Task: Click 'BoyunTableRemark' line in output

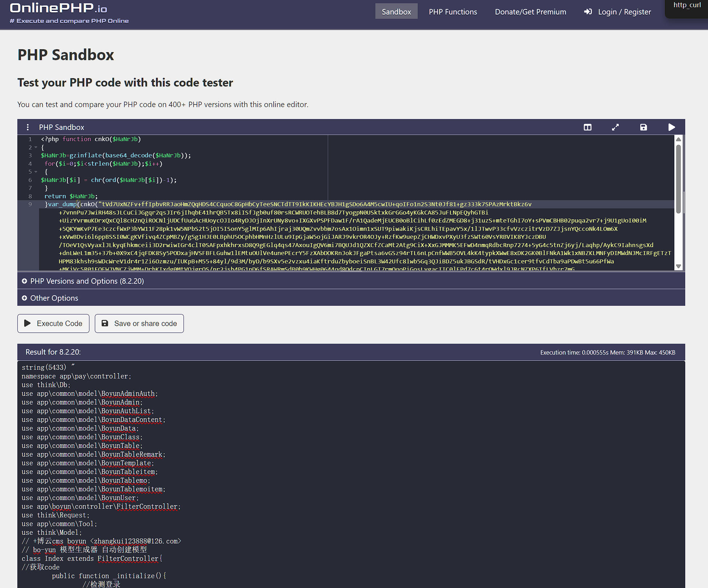Action: [93, 454]
